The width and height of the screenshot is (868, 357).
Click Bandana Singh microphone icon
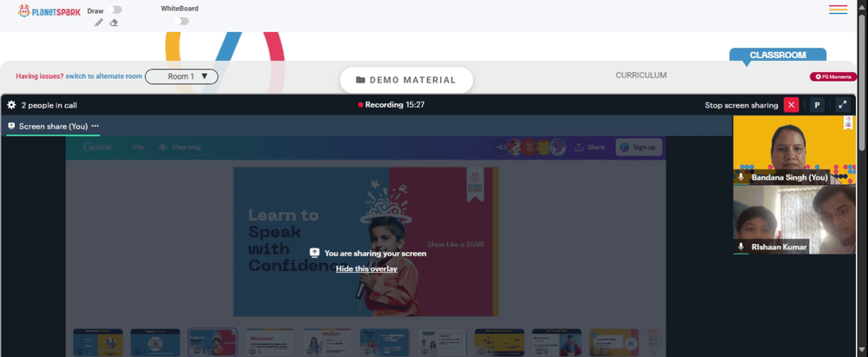pos(741,177)
